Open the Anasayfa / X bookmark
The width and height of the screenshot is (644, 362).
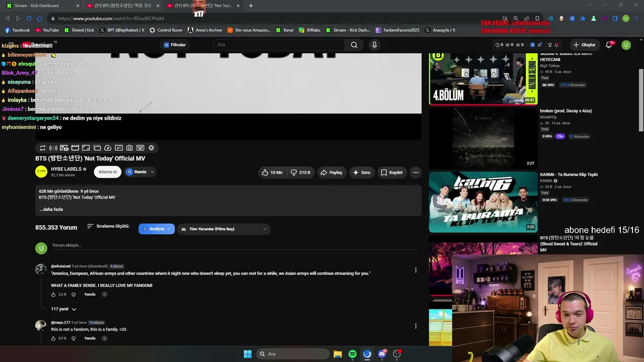(x=440, y=30)
